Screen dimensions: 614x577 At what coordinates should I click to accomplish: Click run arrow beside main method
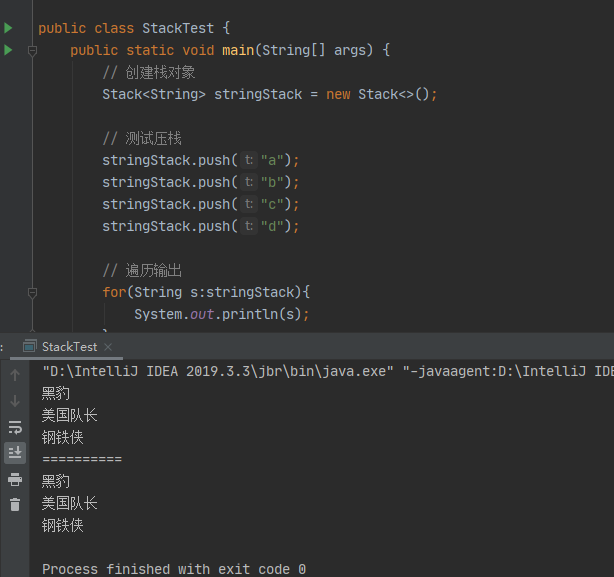(8, 50)
